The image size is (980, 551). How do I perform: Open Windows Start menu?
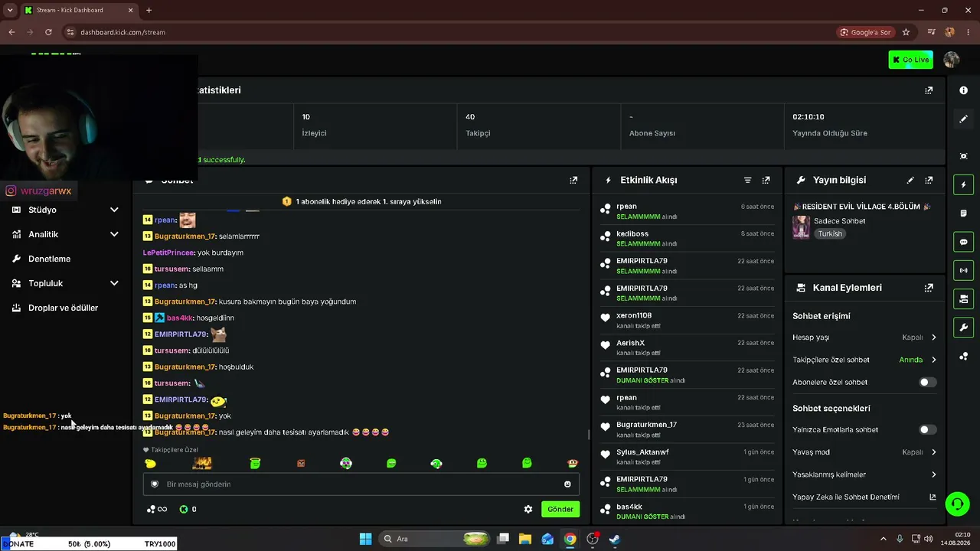click(365, 539)
